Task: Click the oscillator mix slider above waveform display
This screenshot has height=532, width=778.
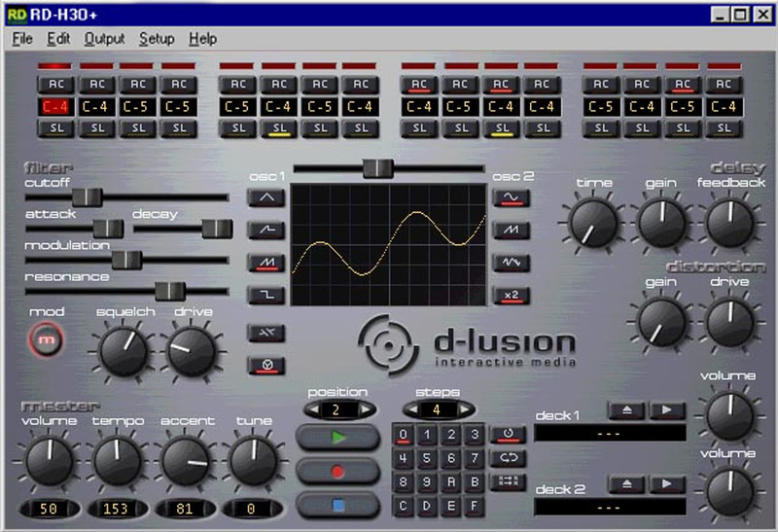Action: coord(378,168)
